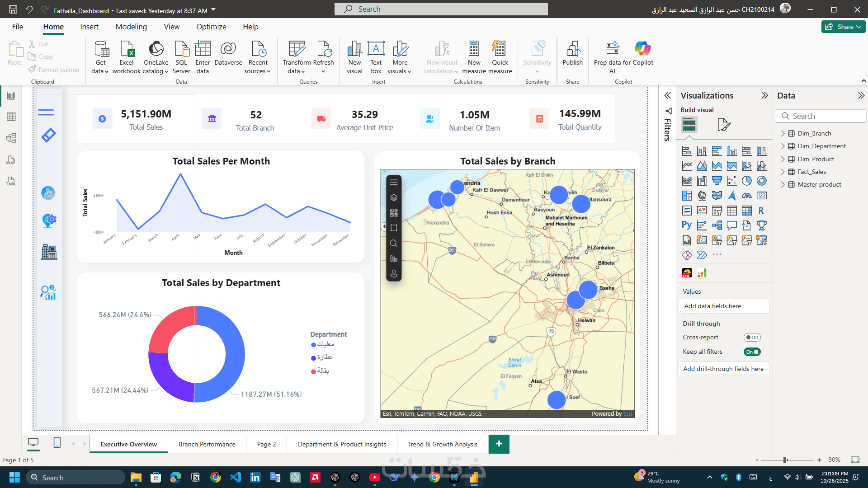Pick the gauge visual icon

(746, 196)
